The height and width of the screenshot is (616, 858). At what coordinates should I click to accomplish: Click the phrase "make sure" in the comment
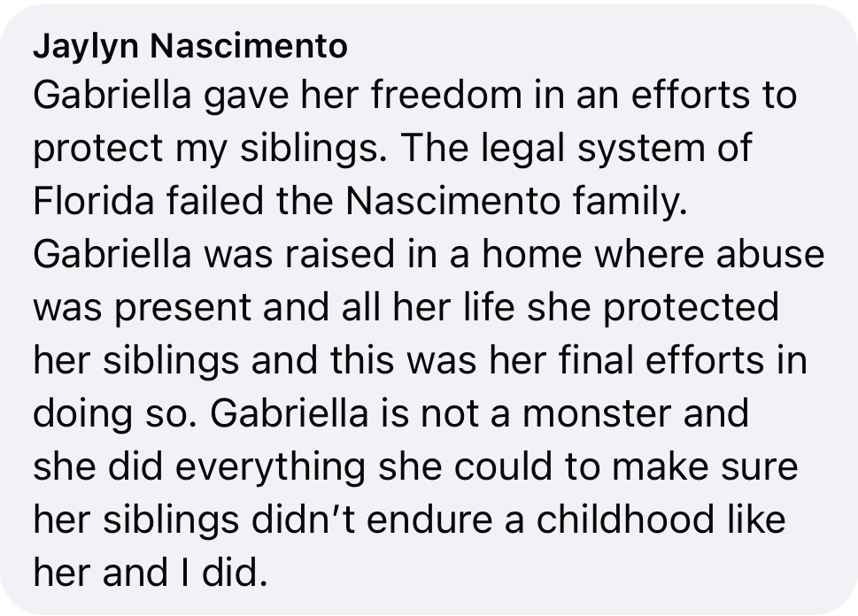coord(704,466)
